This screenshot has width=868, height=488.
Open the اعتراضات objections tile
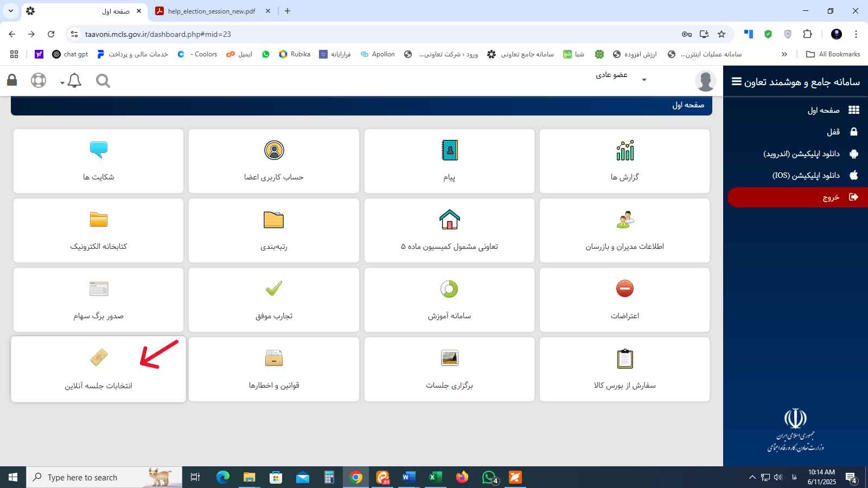tap(624, 299)
